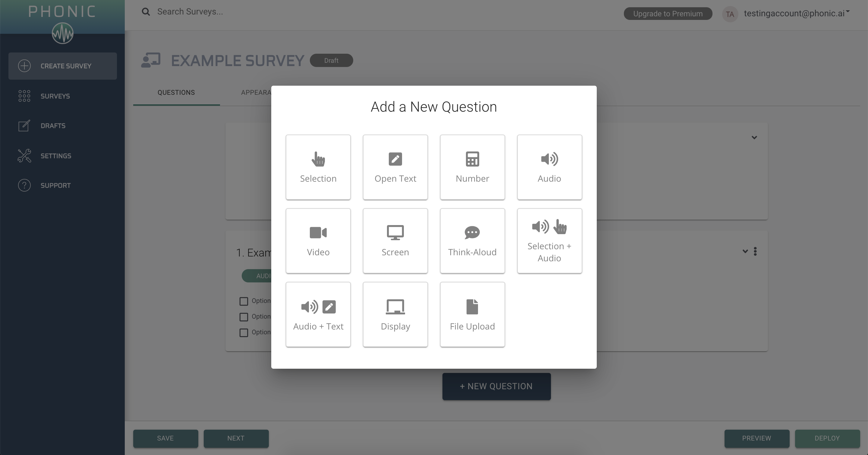Check the first Option checkbox

[244, 301]
